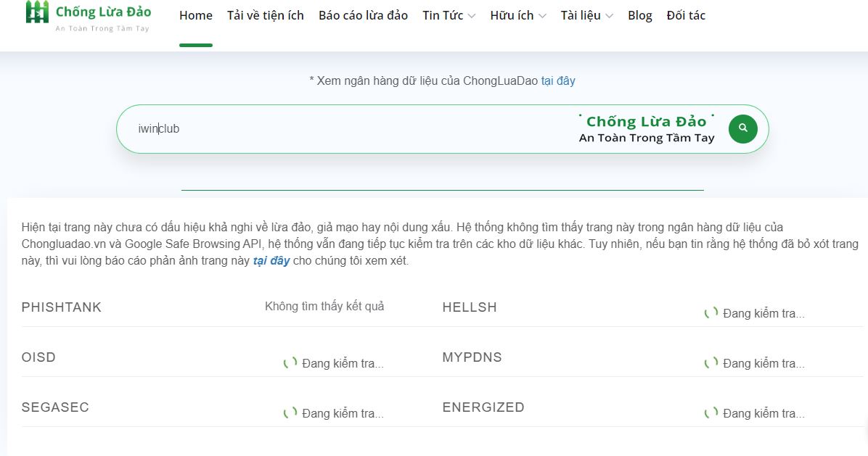This screenshot has width=868, height=456.
Task: Click 'Đang kiểm tra...' status for SEGASEC
Action: point(343,413)
